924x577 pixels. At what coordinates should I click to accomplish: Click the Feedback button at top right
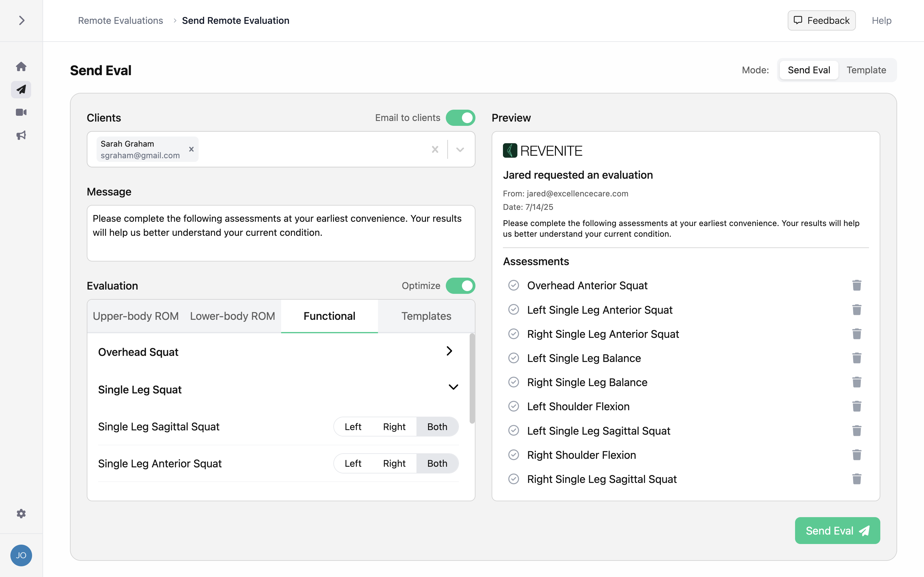(x=821, y=20)
